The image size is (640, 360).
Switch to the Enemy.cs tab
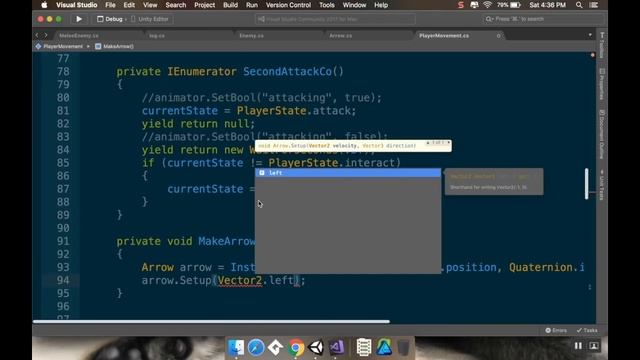[x=251, y=36]
